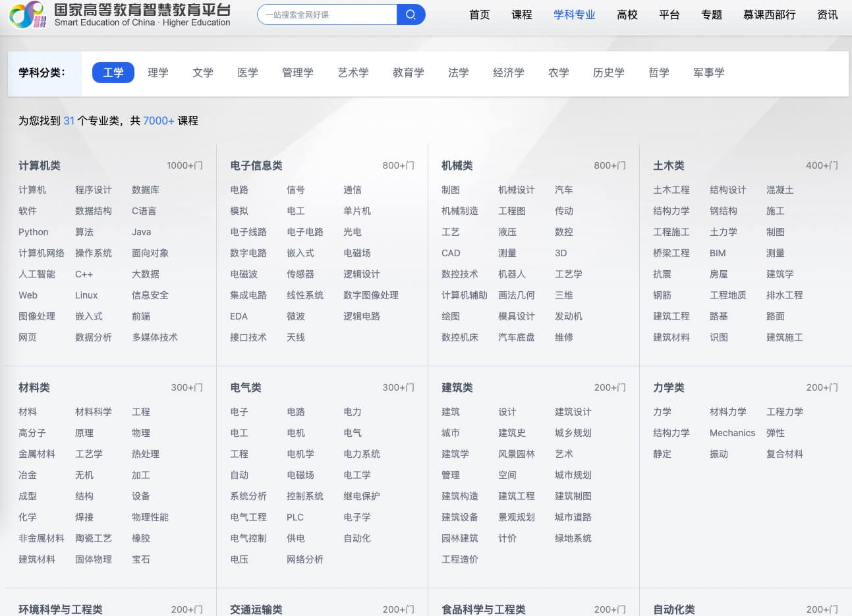The height and width of the screenshot is (616, 852).
Task: Click the 800+门 count beside 电子信息类
Action: pyautogui.click(x=398, y=165)
